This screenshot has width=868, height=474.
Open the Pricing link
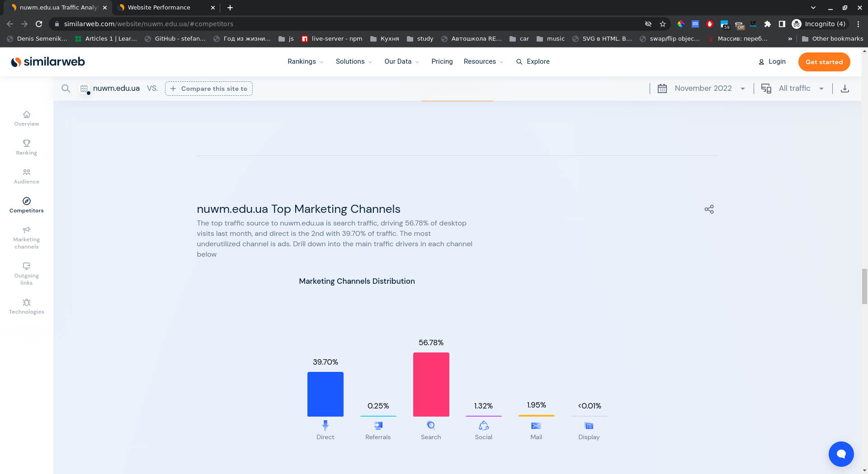tap(442, 61)
